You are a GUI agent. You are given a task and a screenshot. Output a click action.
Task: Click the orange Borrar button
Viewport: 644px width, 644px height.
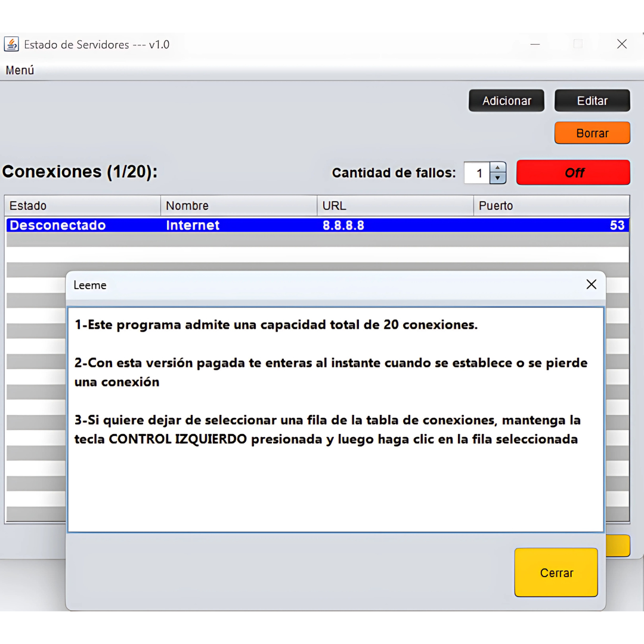click(x=592, y=132)
